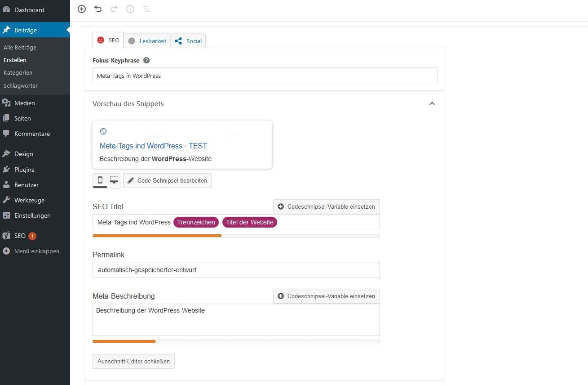The image size is (588, 385).
Task: Click the Social share icon
Action: point(178,41)
